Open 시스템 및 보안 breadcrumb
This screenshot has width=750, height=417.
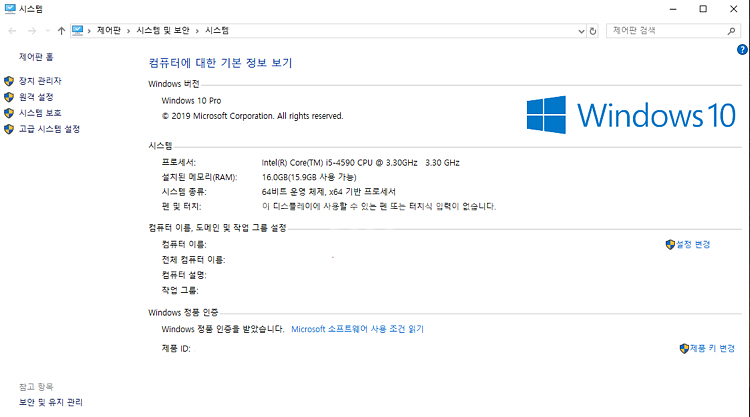coord(163,30)
